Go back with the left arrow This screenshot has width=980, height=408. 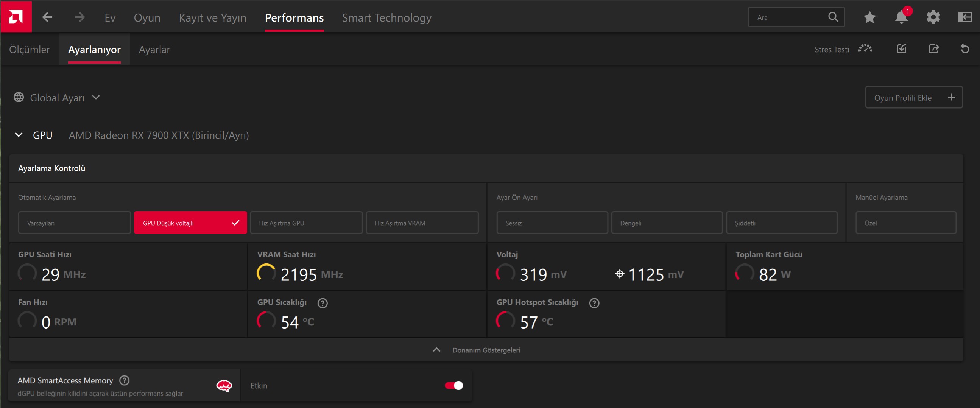pos(47,17)
